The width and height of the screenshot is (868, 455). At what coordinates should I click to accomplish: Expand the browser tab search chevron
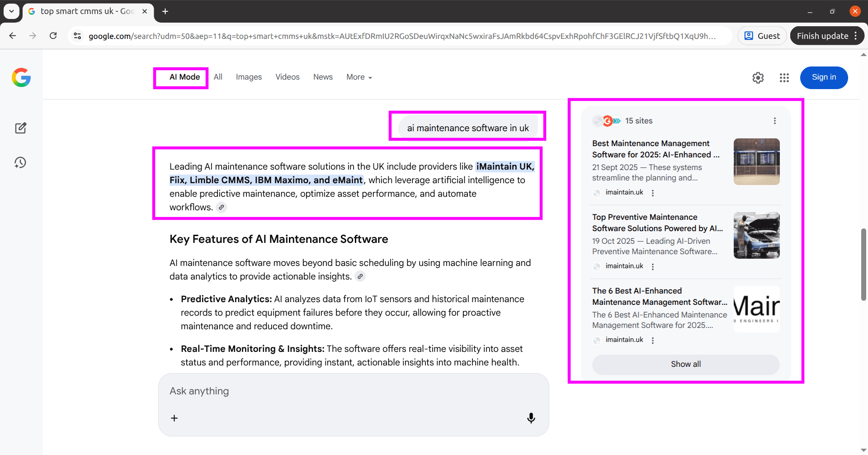[11, 11]
